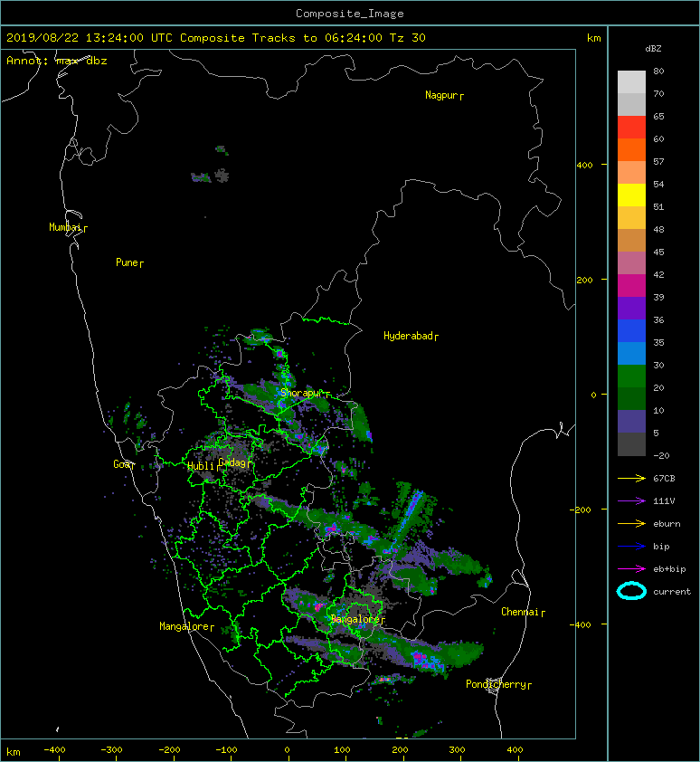
Task: Click the cyan 'current' ellipse legend icon
Action: (631, 591)
